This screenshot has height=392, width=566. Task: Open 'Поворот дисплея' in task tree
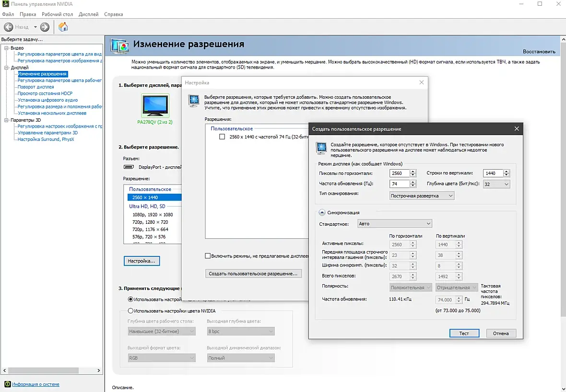coord(36,87)
